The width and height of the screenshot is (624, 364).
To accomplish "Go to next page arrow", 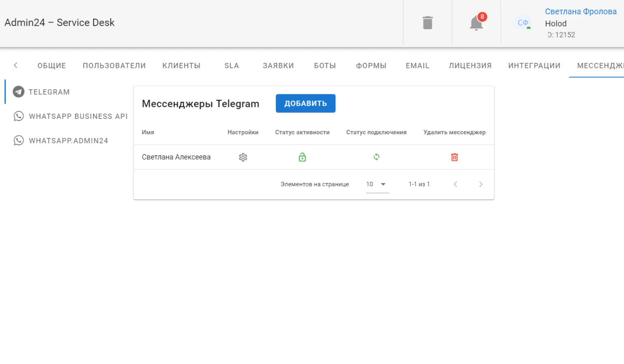I will pyautogui.click(x=481, y=184).
